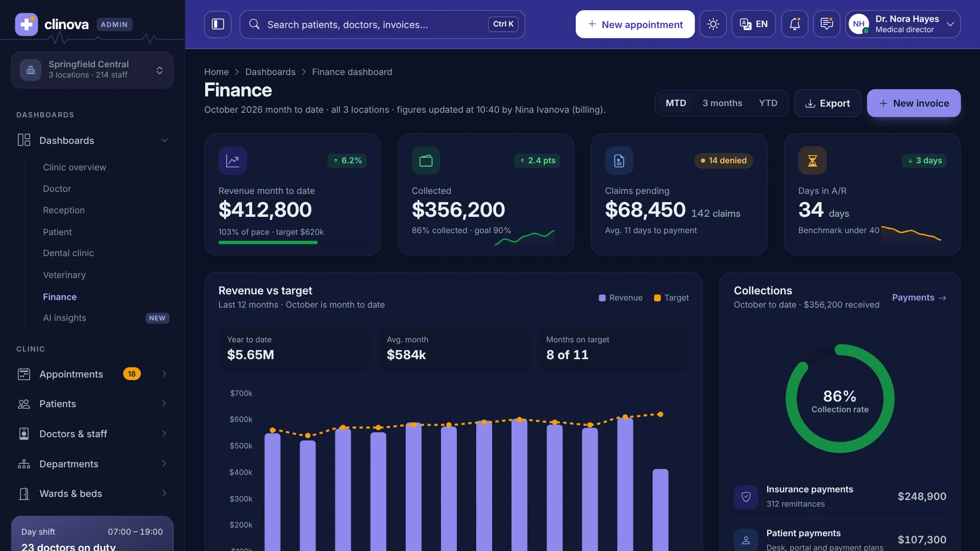
Task: Expand the Doctors & staff section
Action: coord(92,434)
